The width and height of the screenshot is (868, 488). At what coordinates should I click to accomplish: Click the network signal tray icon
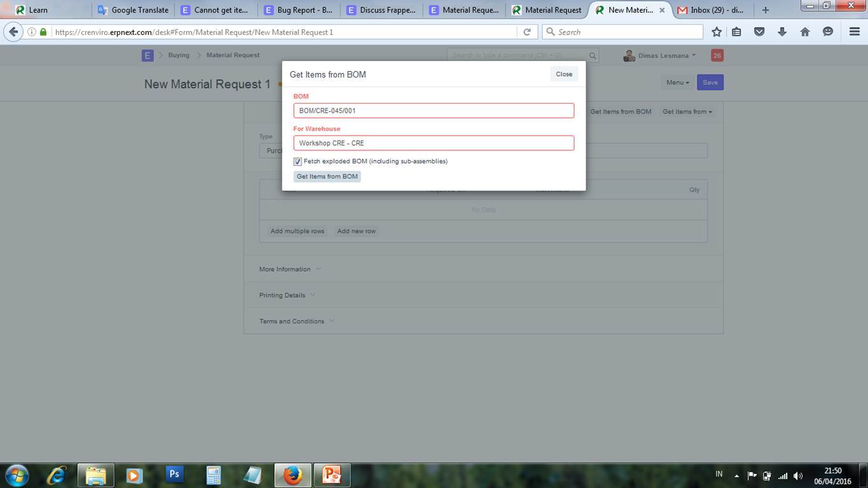[783, 475]
